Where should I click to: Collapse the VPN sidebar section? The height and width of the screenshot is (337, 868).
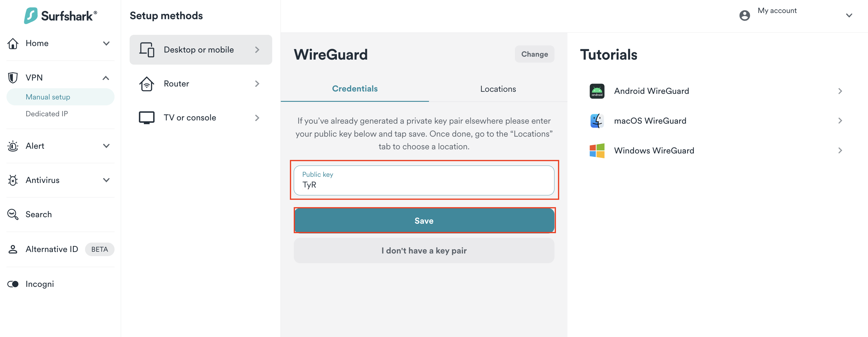click(x=106, y=78)
